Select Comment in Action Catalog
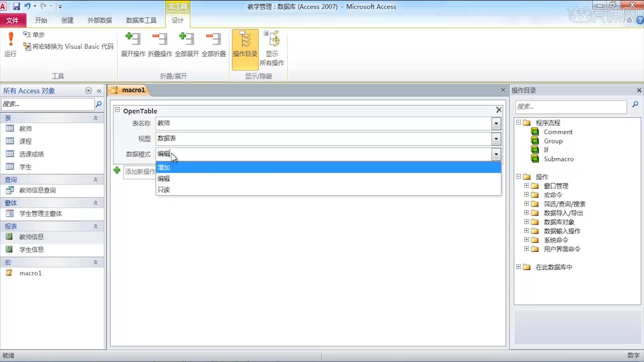The height and width of the screenshot is (362, 644). (x=558, y=132)
